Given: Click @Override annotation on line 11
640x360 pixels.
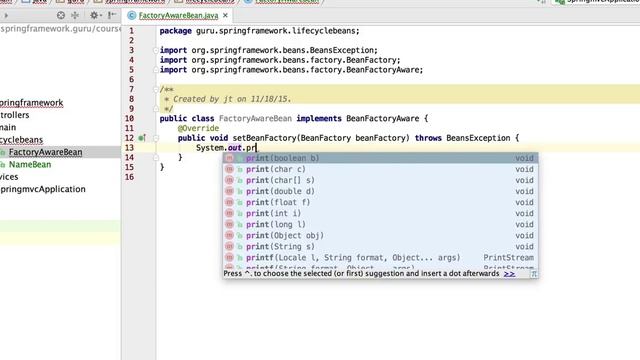Looking at the screenshot, I should 198,128.
